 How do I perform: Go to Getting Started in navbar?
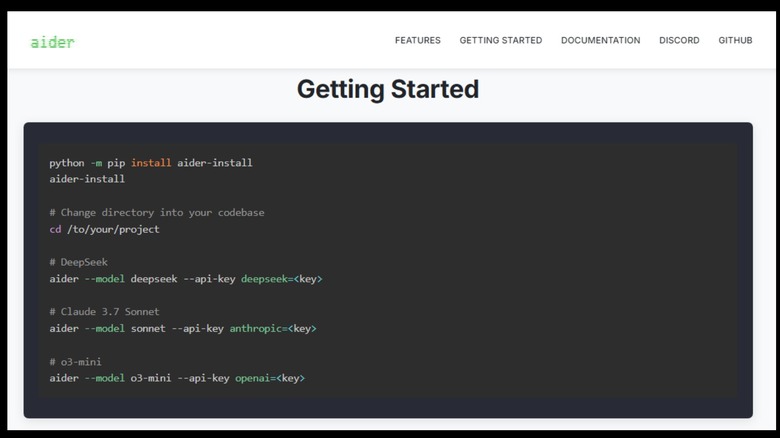pos(500,41)
